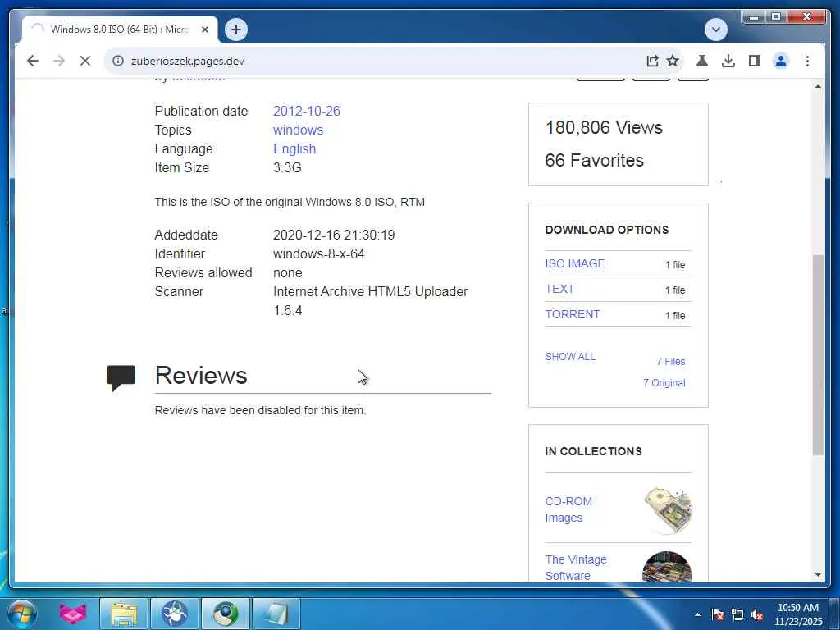This screenshot has width=840, height=630.
Task: Click the page scroll down arrow
Action: 818,575
